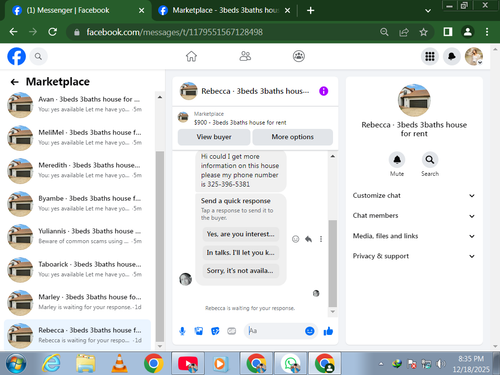The height and width of the screenshot is (375, 500).
Task: Go back from Marketplace chat list
Action: [x=15, y=82]
